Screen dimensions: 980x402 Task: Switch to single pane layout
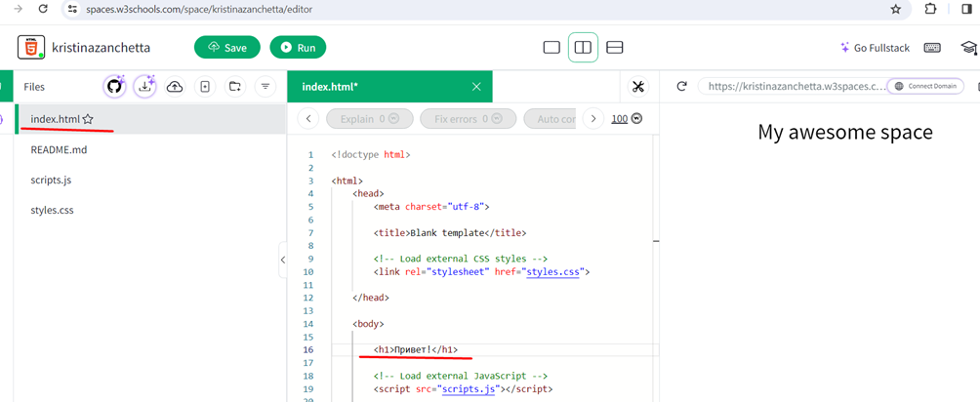551,48
